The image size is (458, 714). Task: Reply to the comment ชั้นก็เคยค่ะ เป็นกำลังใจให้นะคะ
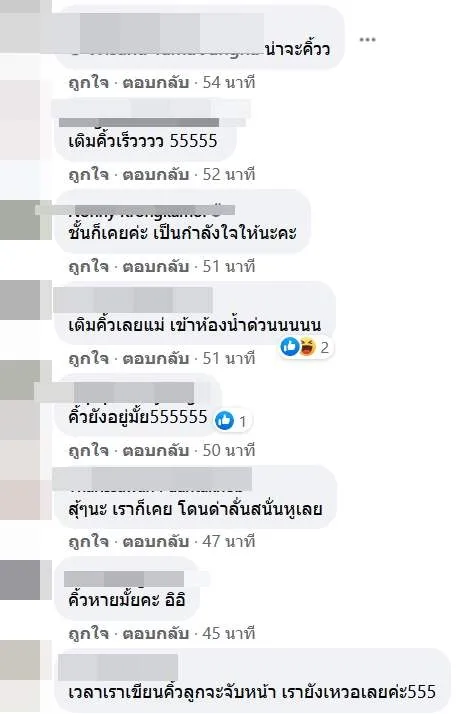tap(155, 266)
